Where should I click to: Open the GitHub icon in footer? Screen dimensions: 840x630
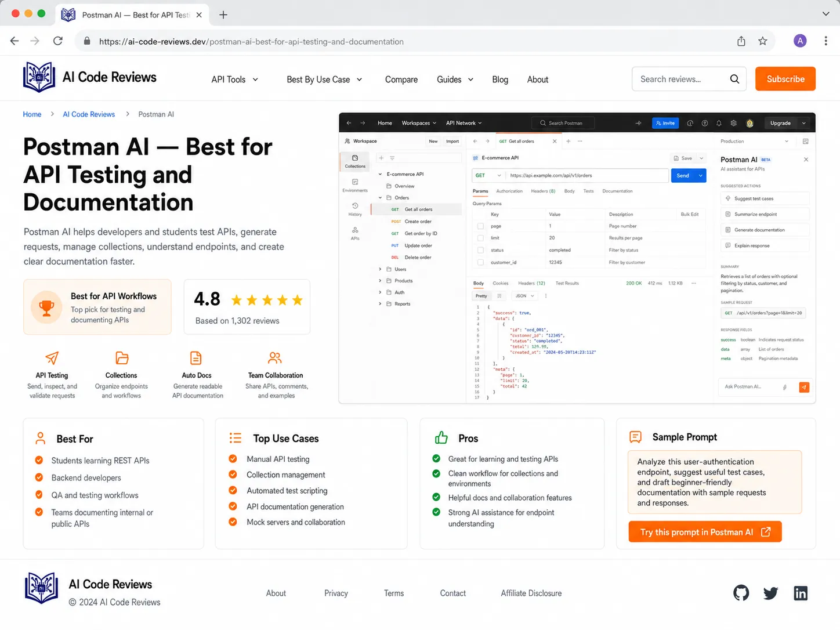[x=741, y=593]
